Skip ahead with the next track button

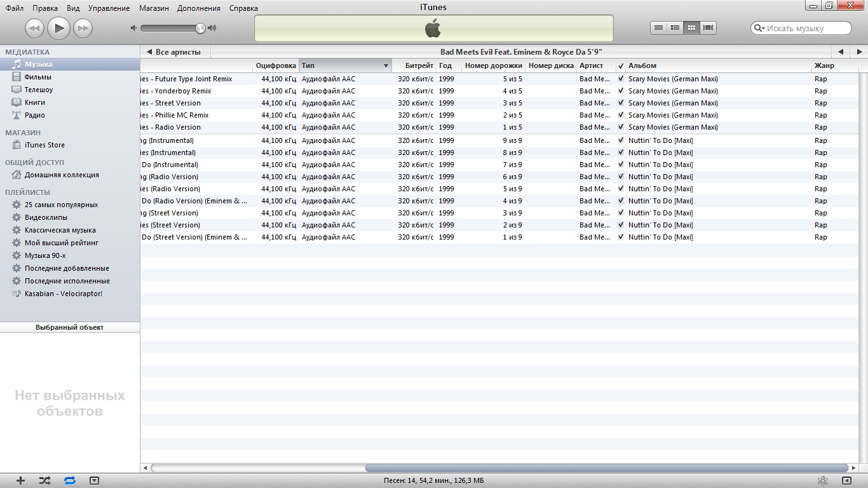83,28
